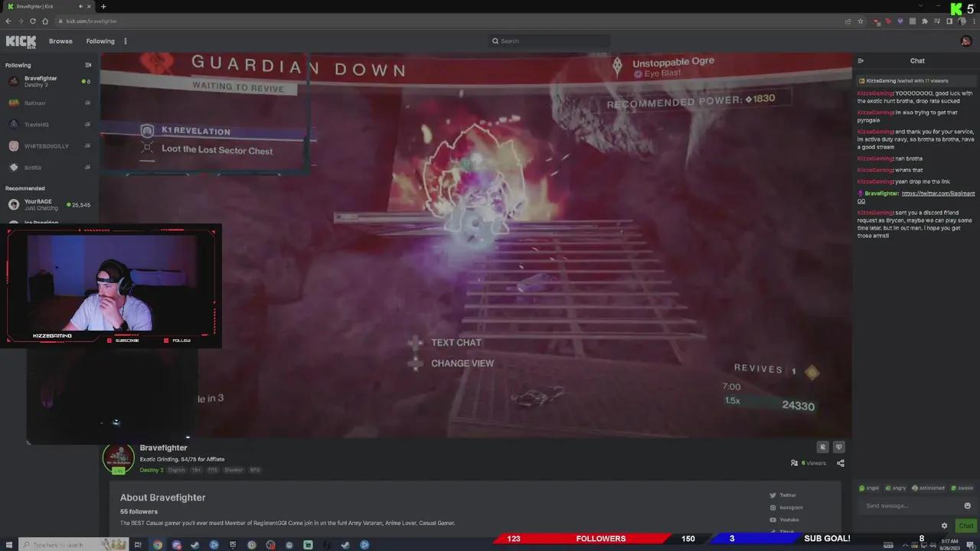Select Bravefighter in the Following list

click(x=49, y=81)
